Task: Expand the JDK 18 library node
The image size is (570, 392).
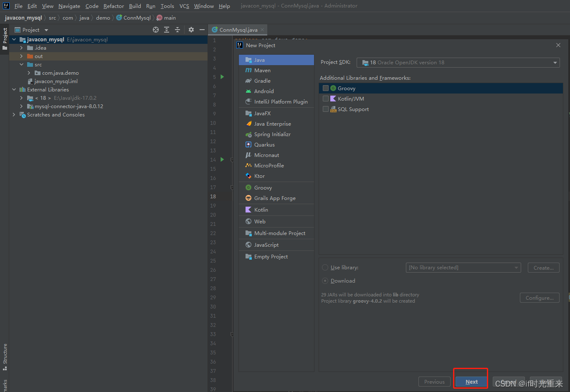Action: click(x=22, y=98)
